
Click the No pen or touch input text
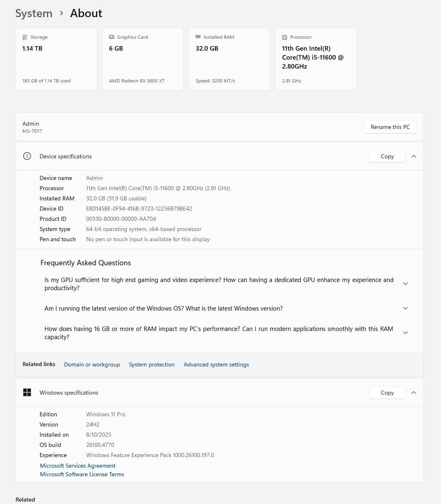148,239
